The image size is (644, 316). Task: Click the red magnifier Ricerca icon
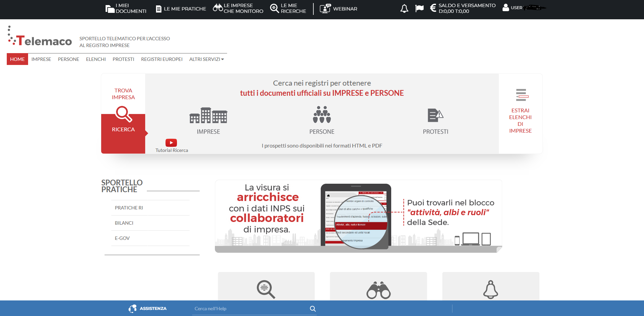click(124, 114)
